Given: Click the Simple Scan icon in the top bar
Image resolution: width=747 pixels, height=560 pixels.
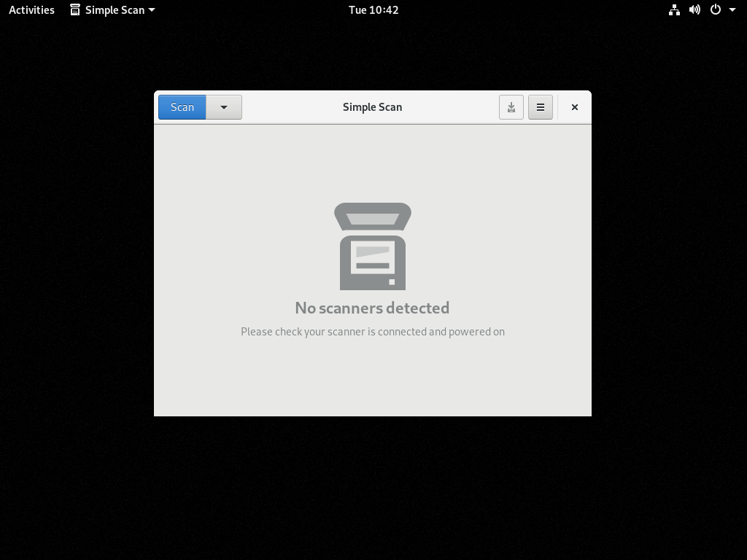Looking at the screenshot, I should (75, 10).
